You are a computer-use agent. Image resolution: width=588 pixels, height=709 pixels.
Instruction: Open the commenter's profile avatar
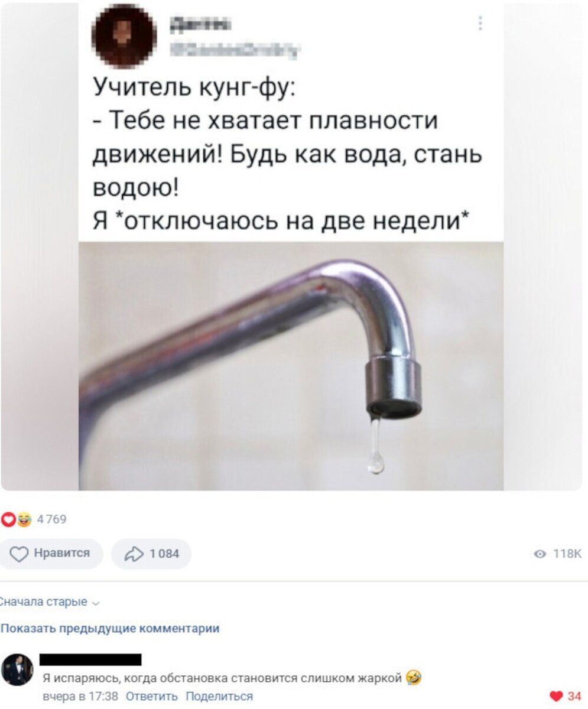(x=17, y=670)
